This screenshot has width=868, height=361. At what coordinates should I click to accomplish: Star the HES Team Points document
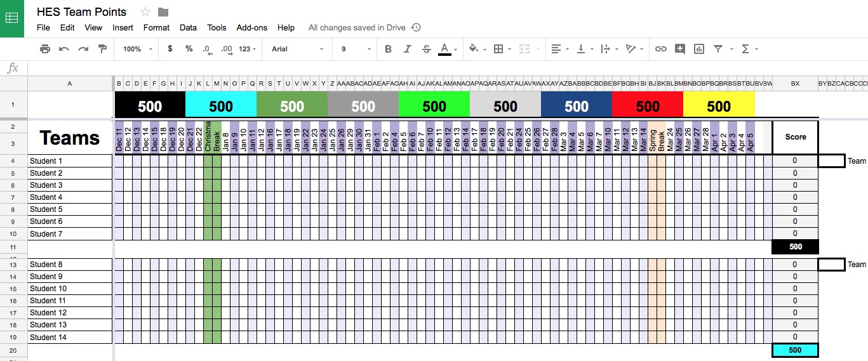pyautogui.click(x=145, y=11)
